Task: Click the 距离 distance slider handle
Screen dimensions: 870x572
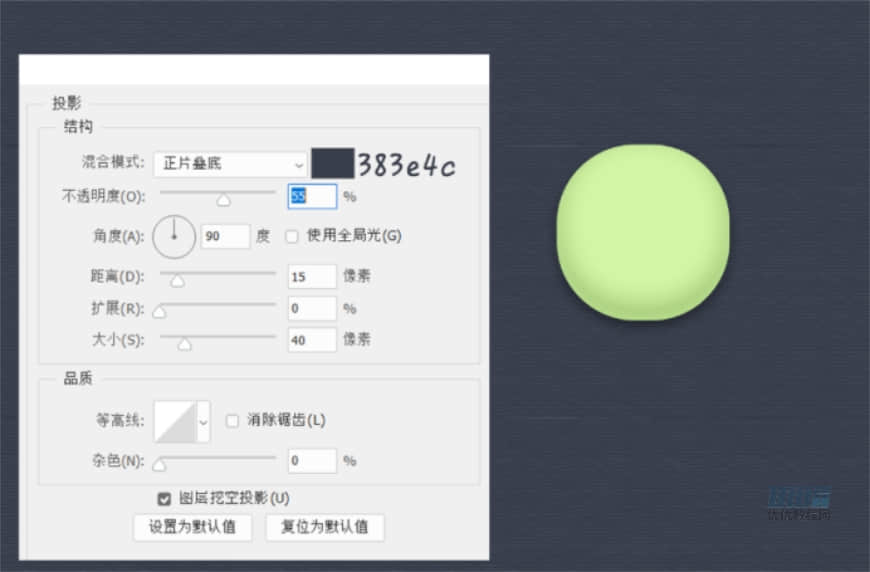Action: click(x=178, y=281)
